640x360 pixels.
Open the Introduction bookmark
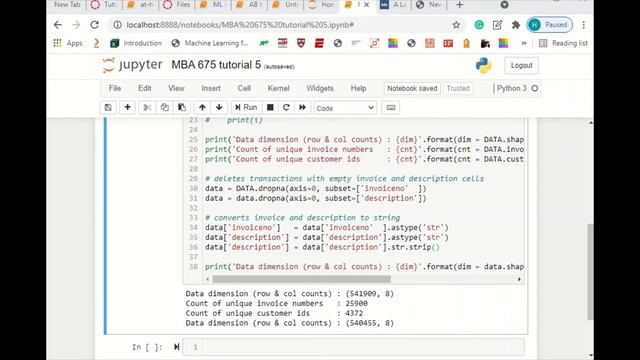pos(136,43)
